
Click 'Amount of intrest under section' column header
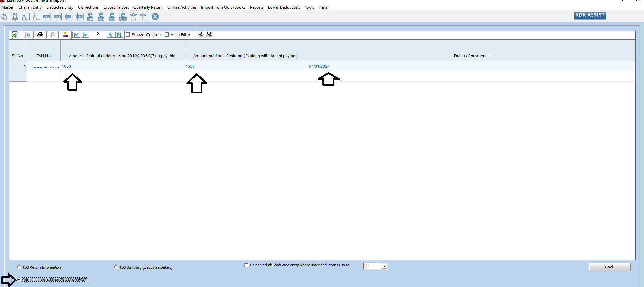pyautogui.click(x=122, y=56)
